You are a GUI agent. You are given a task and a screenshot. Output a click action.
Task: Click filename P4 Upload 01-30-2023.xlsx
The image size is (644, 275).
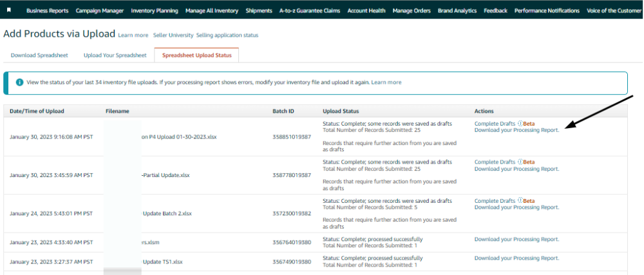[178, 137]
